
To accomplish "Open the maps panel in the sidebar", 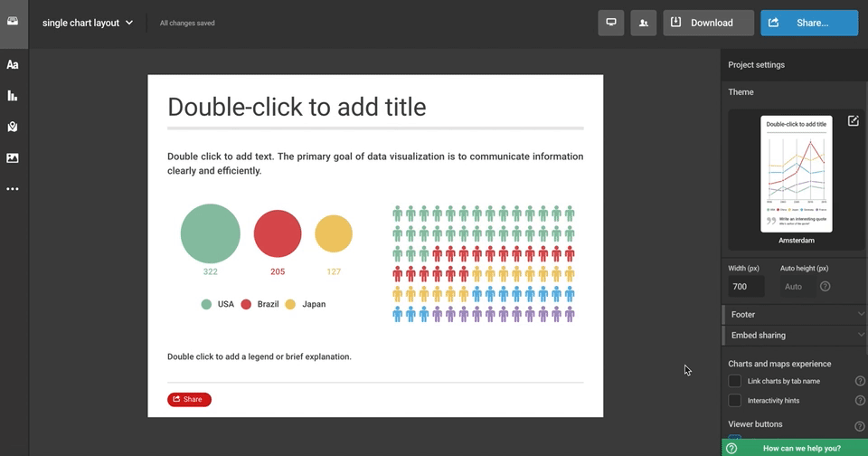I will [x=13, y=127].
